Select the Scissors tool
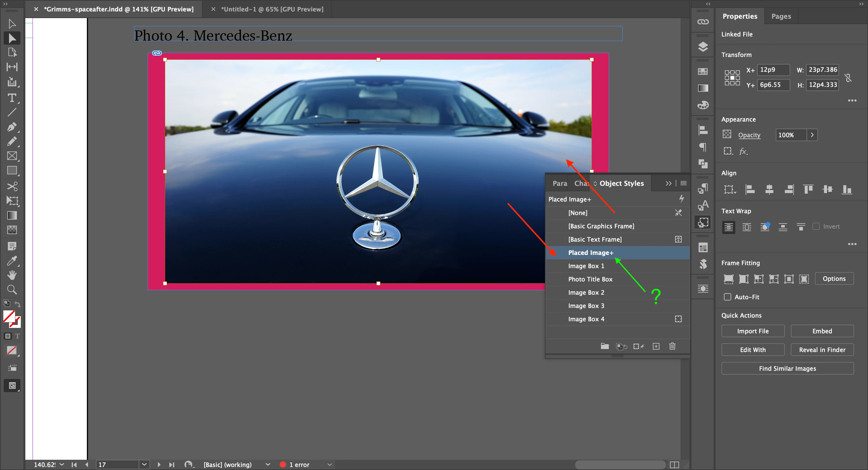868x470 pixels. tap(12, 186)
